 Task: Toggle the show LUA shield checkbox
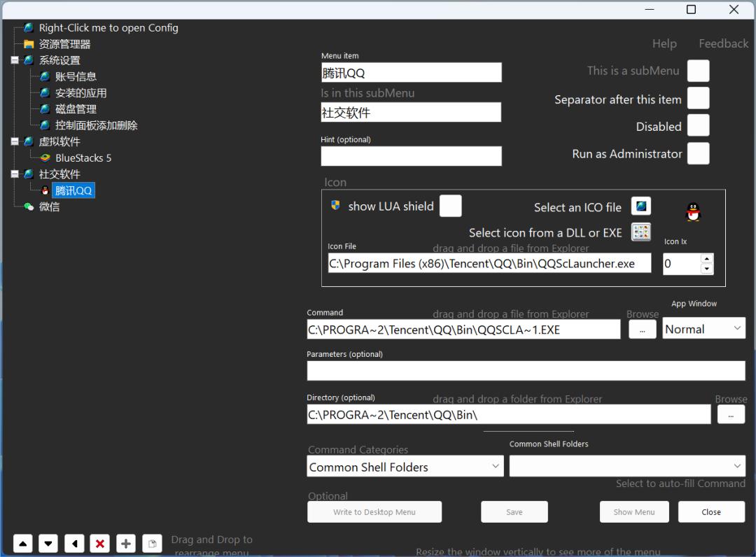(450, 206)
